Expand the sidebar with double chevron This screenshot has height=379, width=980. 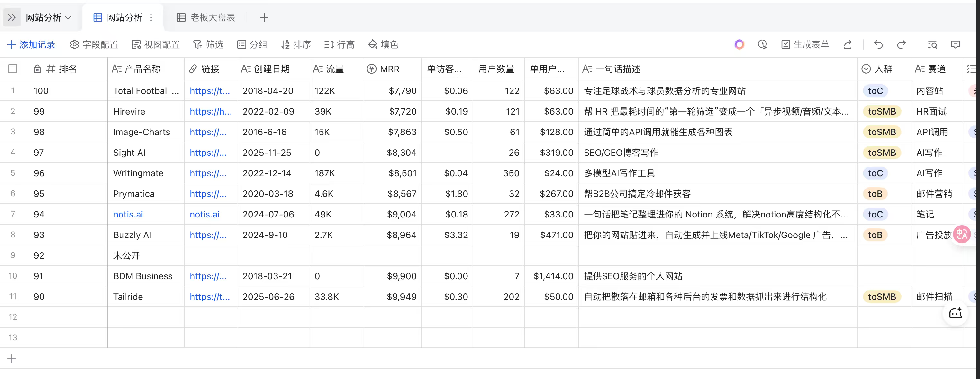click(x=12, y=17)
